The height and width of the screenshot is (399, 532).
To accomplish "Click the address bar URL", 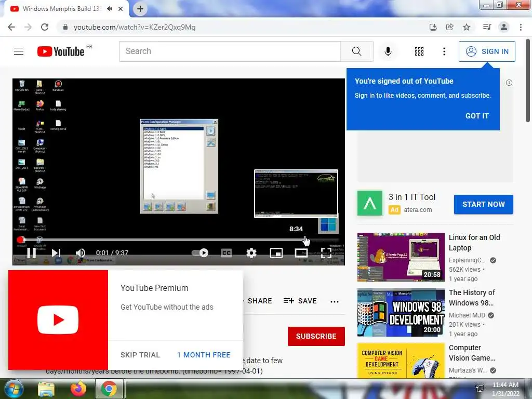I will [135, 27].
